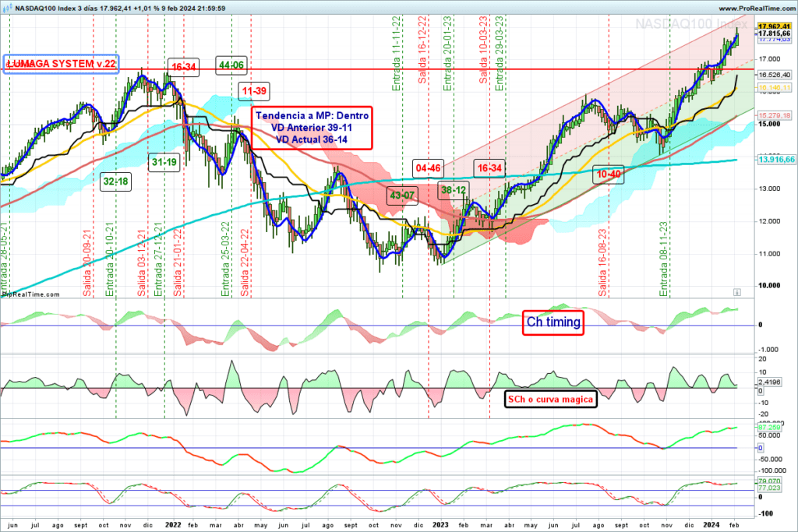
Task: Select the LUMAGA SYSTEM v.22 label
Action: 61,64
